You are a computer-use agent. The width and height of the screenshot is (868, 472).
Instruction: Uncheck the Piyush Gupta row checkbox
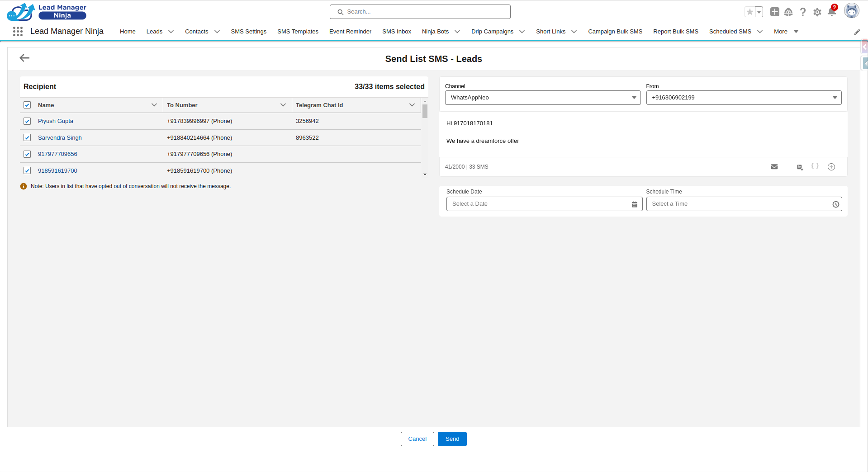pos(27,121)
